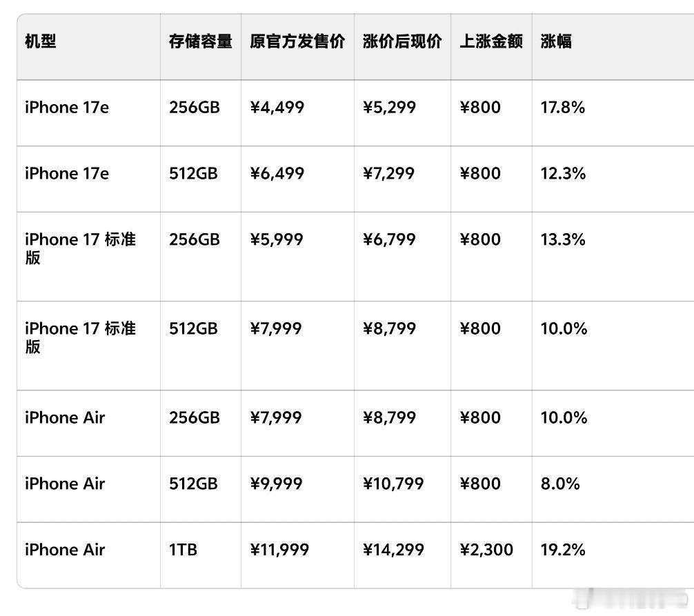Select the ¥2,300 increase amount

(x=486, y=550)
